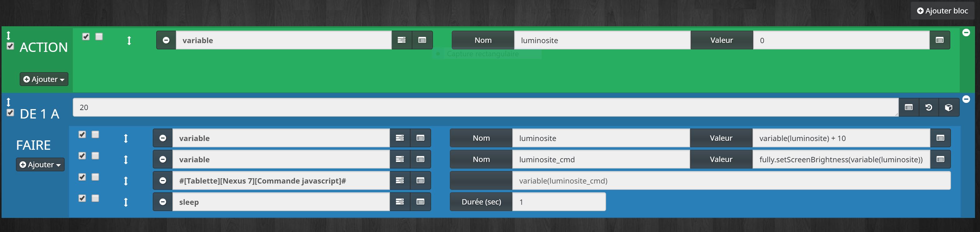Click list icon beside fully.setScreenBrightness value
This screenshot has height=232, width=980.
click(940, 159)
